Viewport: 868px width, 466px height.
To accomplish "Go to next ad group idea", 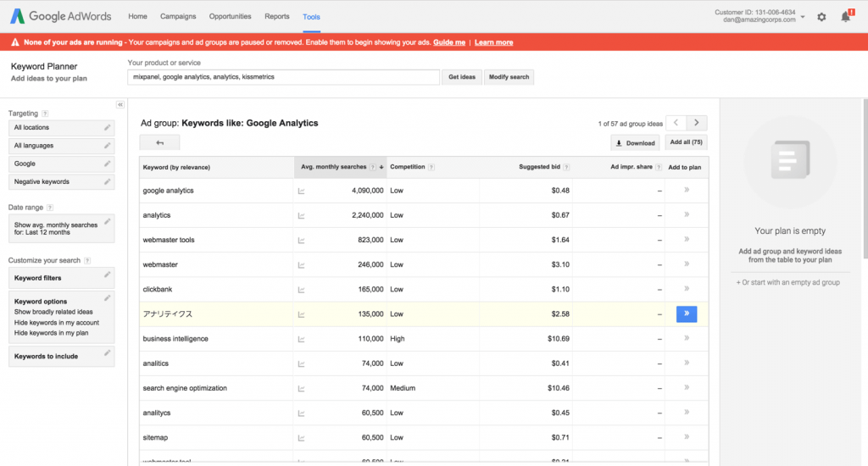I will pyautogui.click(x=697, y=123).
